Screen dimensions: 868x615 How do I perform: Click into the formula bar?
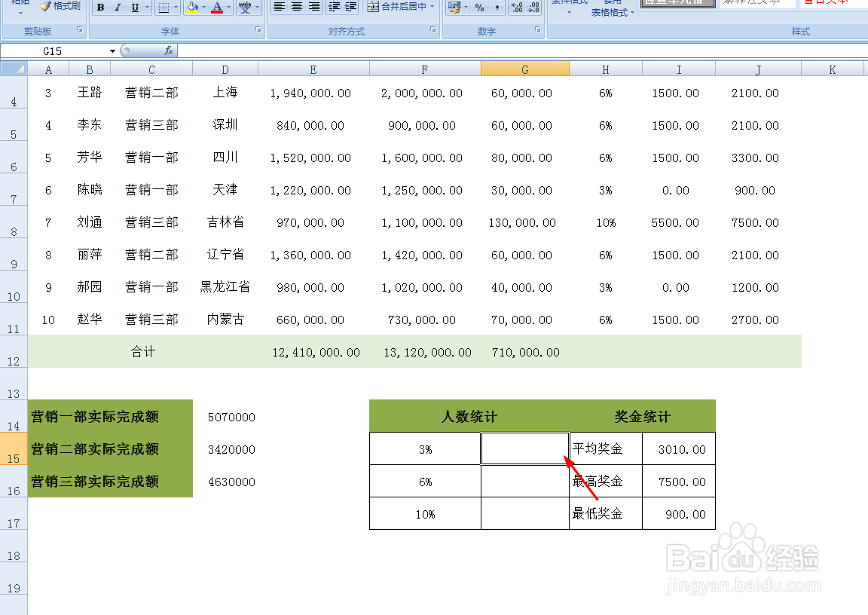click(x=523, y=51)
